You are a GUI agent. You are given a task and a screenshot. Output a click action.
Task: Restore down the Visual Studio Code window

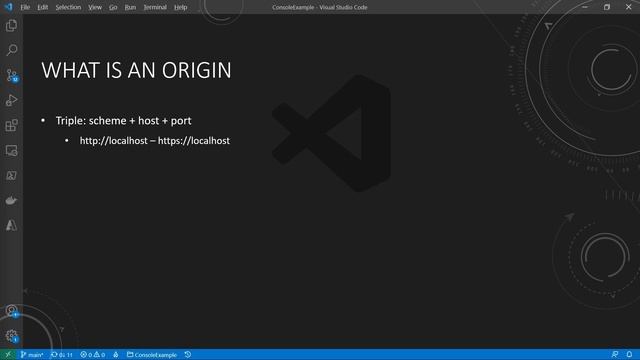pyautogui.click(x=607, y=7)
